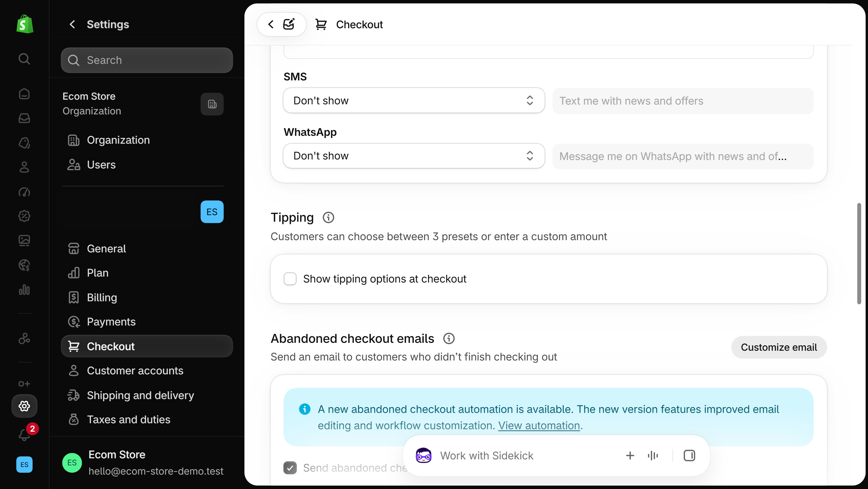
Task: Toggle the Sidekick side panel icon
Action: pyautogui.click(x=689, y=456)
